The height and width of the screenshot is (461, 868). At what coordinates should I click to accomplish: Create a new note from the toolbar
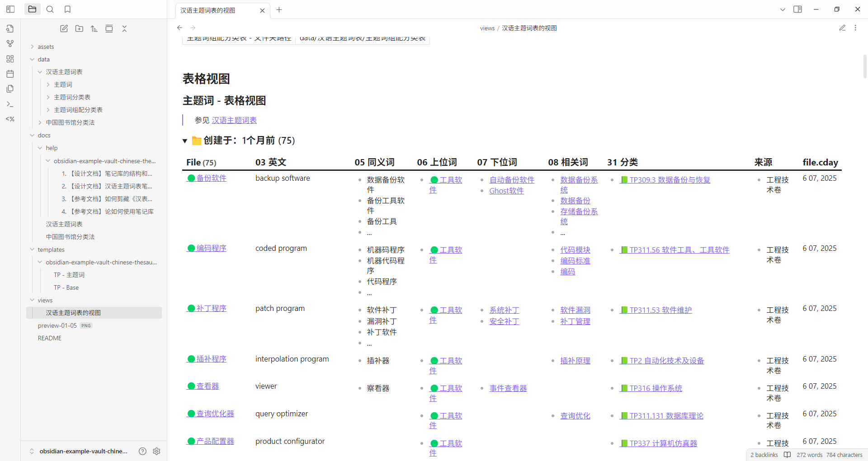[x=64, y=28]
